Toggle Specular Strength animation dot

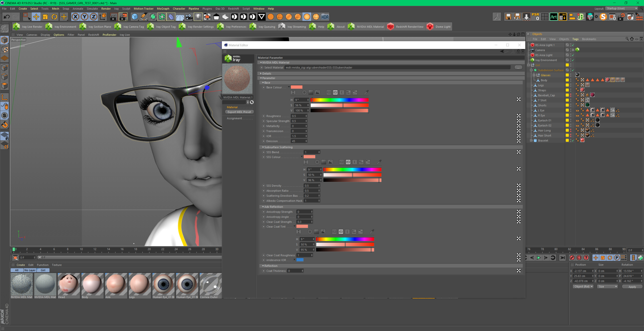pyautogui.click(x=263, y=121)
